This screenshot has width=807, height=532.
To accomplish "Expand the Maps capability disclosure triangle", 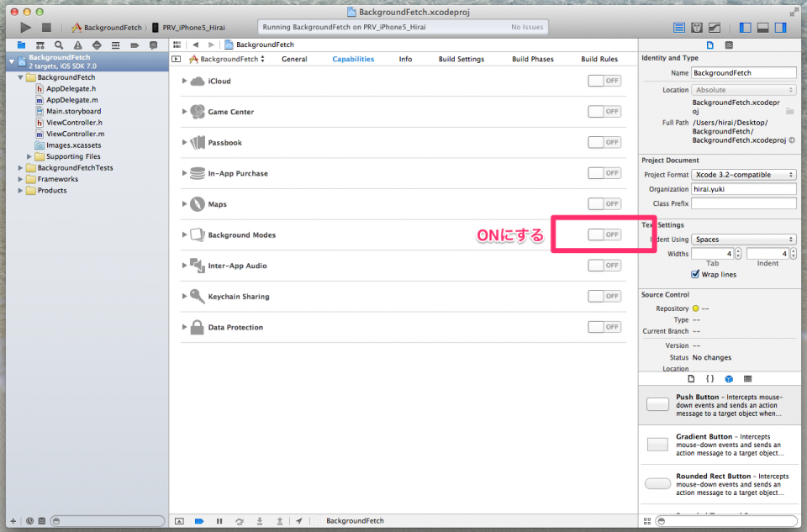I will click(x=184, y=203).
